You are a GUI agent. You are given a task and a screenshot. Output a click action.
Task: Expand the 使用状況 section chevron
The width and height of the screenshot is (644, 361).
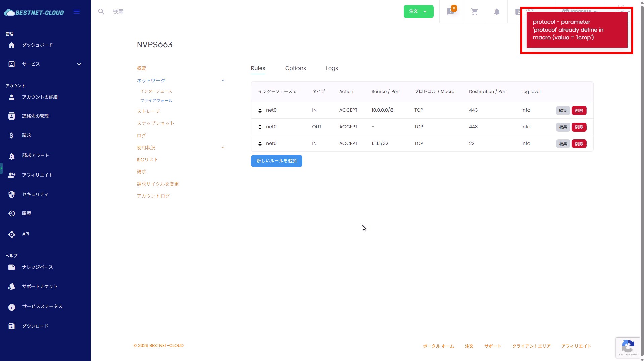coord(223,148)
